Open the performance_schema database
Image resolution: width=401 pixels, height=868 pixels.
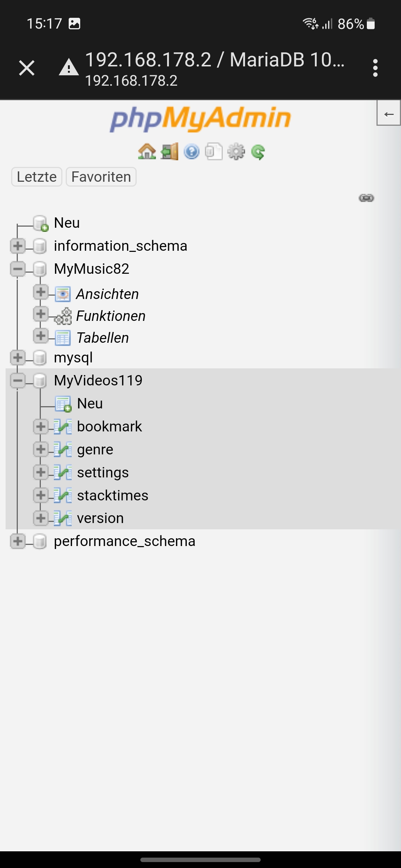point(124,541)
